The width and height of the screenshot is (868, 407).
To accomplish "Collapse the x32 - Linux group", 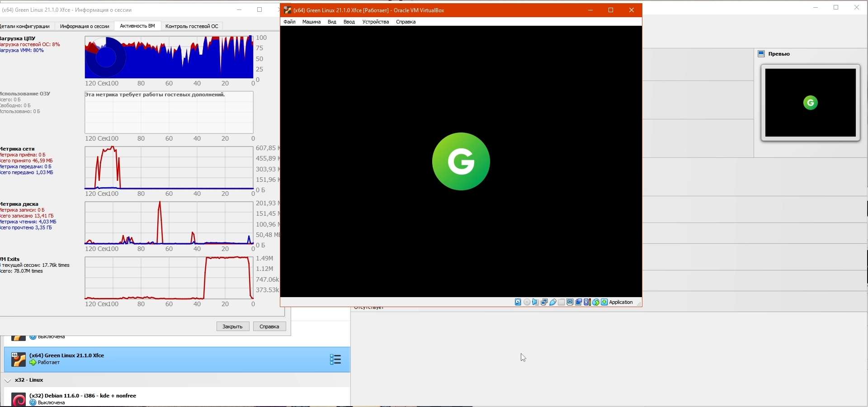I will tap(8, 381).
